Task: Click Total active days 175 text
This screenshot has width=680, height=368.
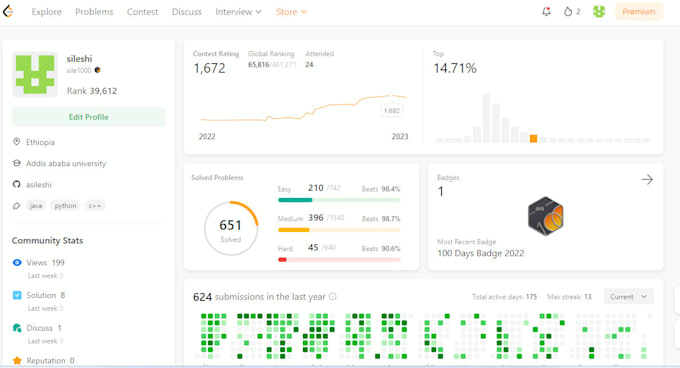Action: pos(504,297)
